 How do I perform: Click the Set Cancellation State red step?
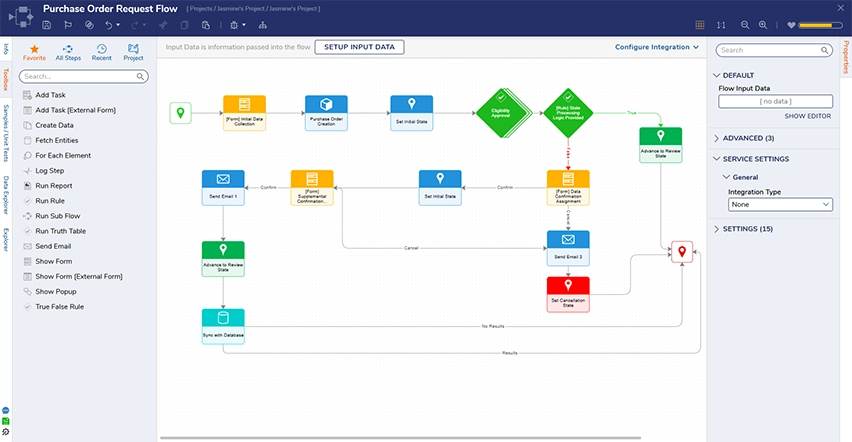pyautogui.click(x=568, y=287)
